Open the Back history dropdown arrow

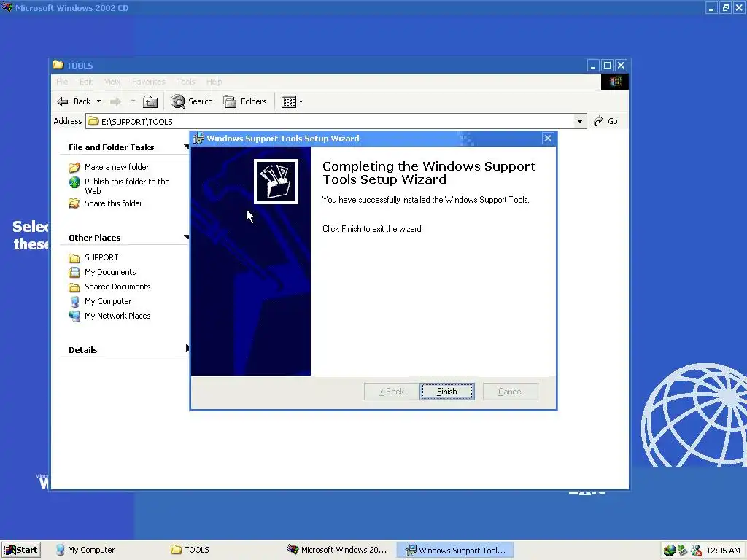coord(98,101)
